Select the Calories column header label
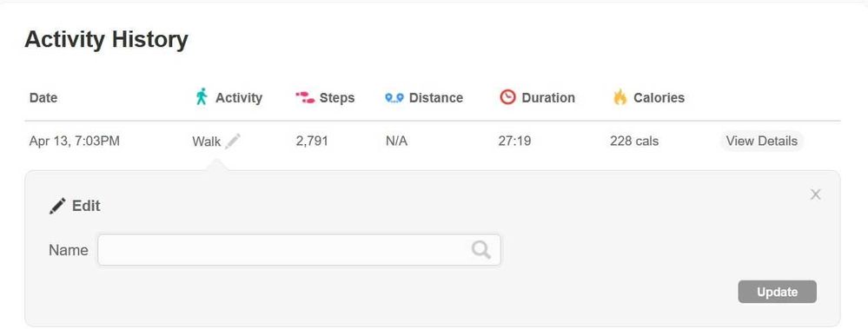 point(659,98)
